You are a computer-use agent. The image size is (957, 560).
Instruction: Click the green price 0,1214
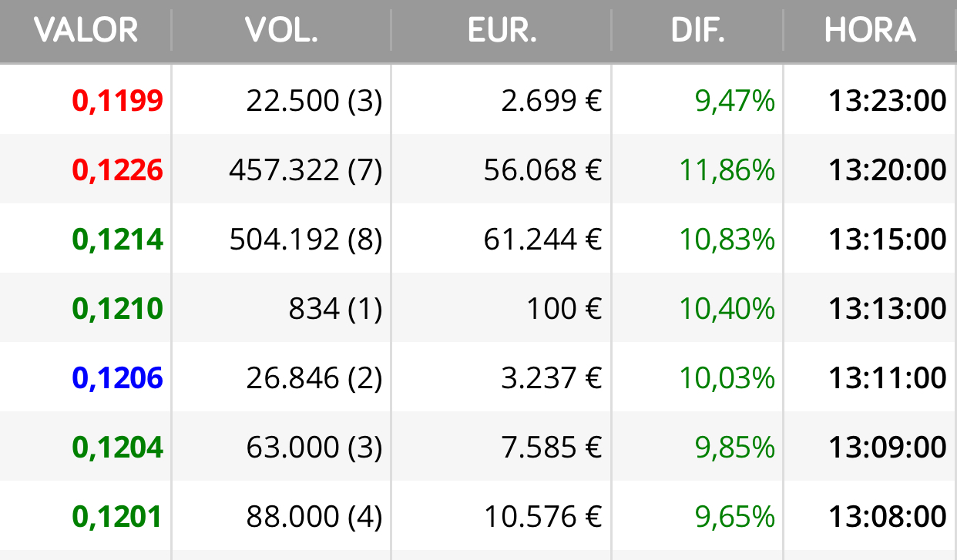coord(118,240)
